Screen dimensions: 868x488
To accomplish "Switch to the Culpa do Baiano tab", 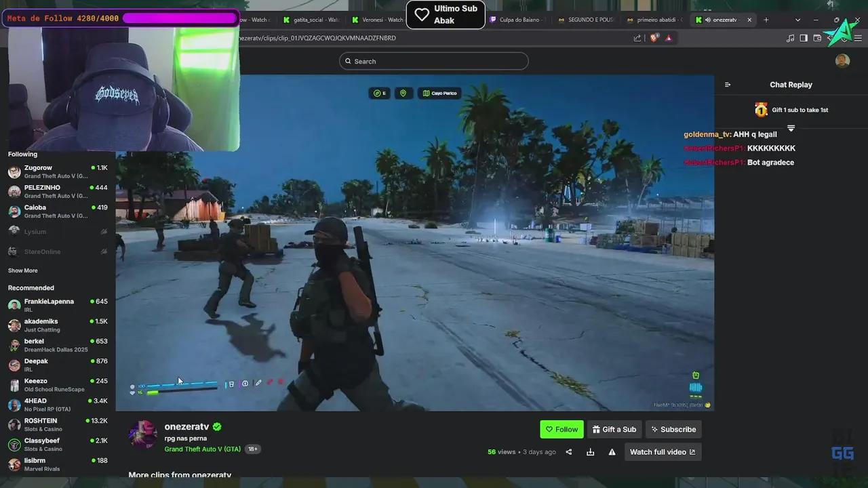I will [517, 20].
